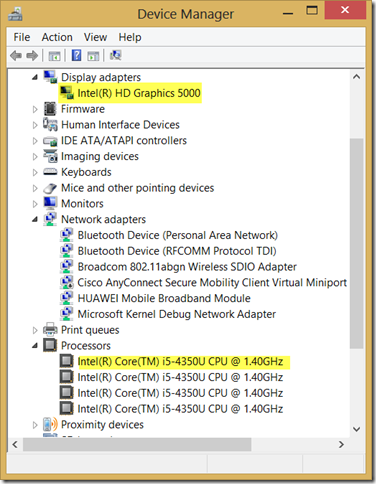
Task: Expand the Imaging devices node
Action: [35, 156]
